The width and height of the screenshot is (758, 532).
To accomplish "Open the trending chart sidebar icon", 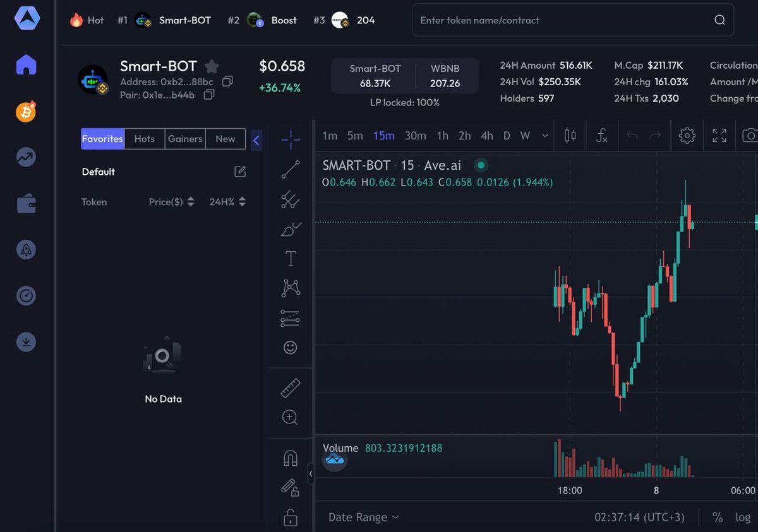I will [x=27, y=158].
